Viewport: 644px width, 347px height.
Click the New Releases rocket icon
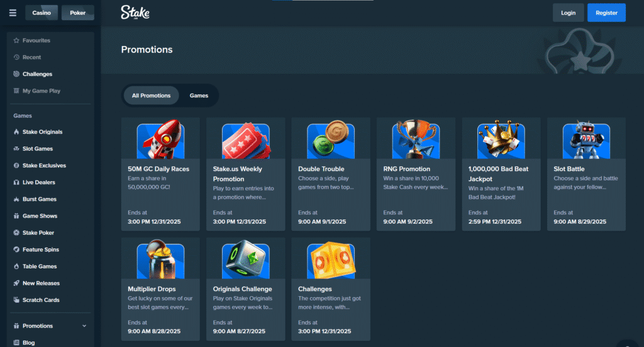click(16, 284)
